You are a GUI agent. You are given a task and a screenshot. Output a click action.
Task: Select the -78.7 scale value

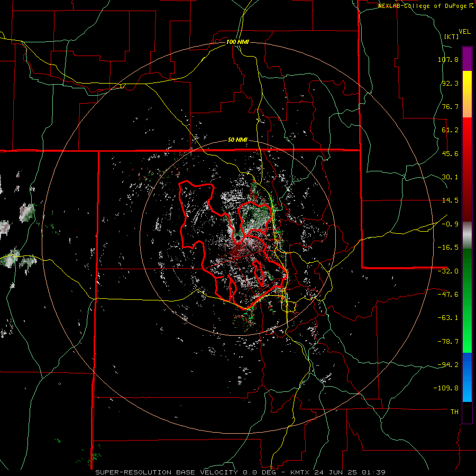point(448,342)
